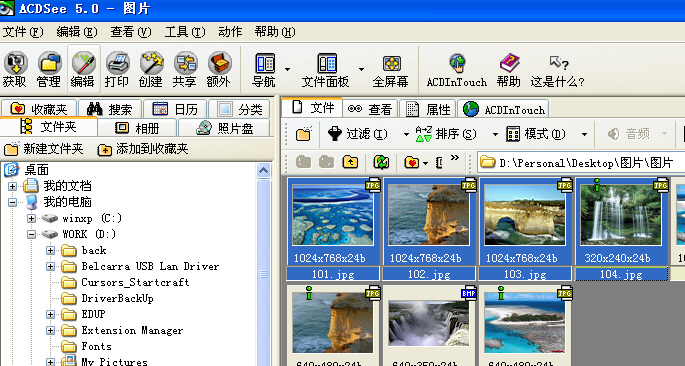685x366 pixels.
Task: Select the 编辑 (Edit) paintbrush icon
Action: [x=83, y=63]
